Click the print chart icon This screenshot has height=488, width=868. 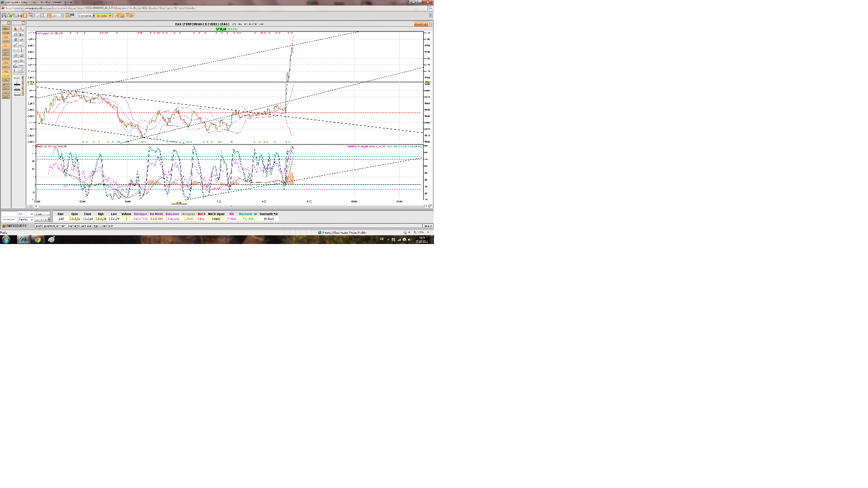click(19, 15)
